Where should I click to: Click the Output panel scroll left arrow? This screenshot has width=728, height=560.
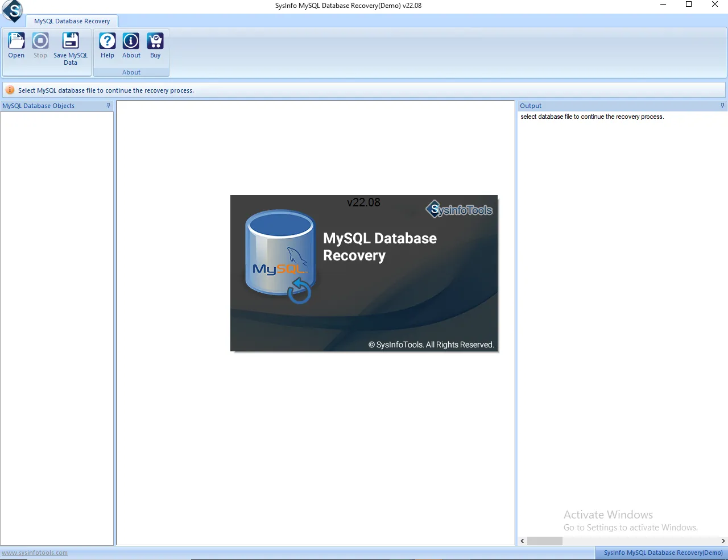[523, 541]
